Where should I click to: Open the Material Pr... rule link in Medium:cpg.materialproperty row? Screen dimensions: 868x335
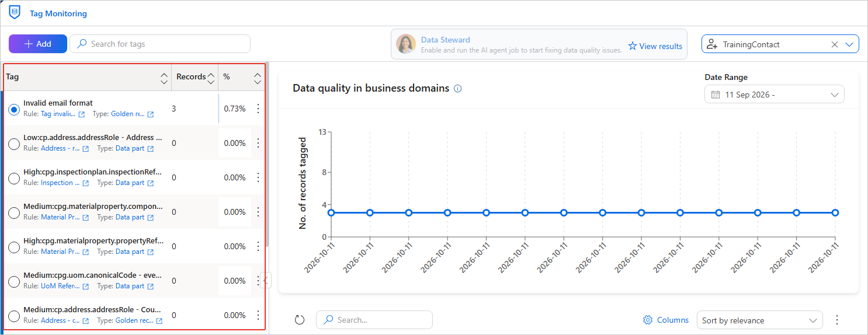[x=61, y=217]
